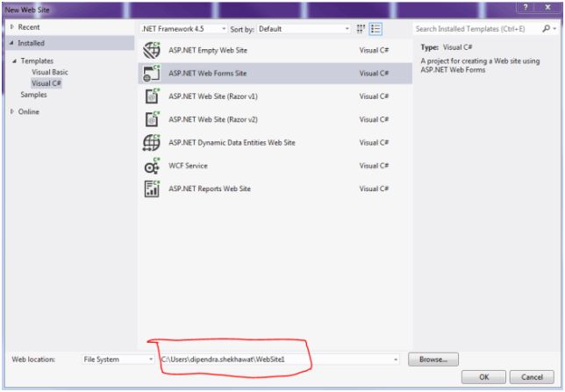Click the ASP.NET Web Forms Site template icon
This screenshot has width=565, height=392.
[x=152, y=73]
